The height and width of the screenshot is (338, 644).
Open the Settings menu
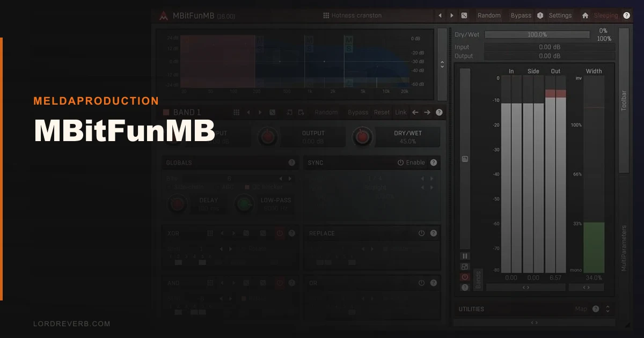tap(560, 16)
